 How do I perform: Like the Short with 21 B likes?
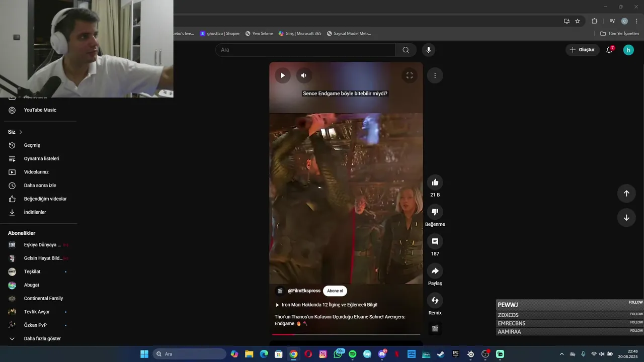tap(435, 183)
